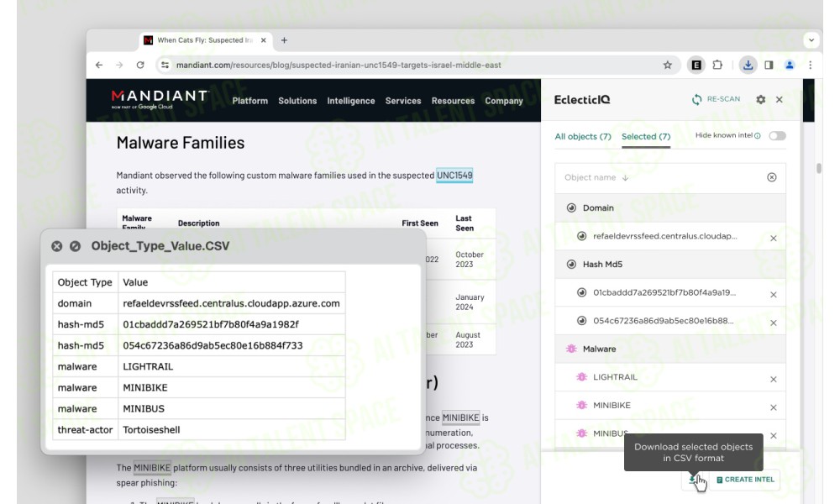The height and width of the screenshot is (504, 840).
Task: Remove MINIBUS from selected objects
Action: 774,436
